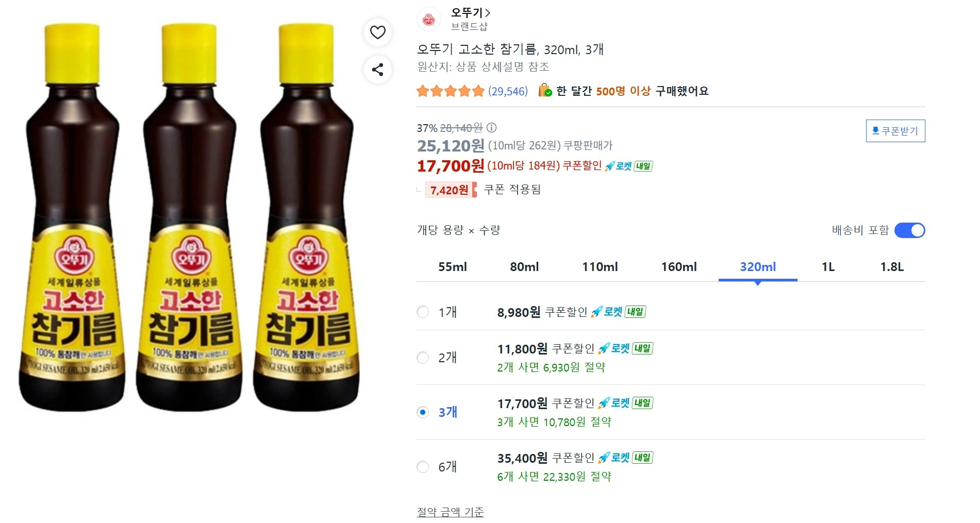The image size is (980, 523).
Task: Toggle the shipping fee included switch
Action: [909, 230]
